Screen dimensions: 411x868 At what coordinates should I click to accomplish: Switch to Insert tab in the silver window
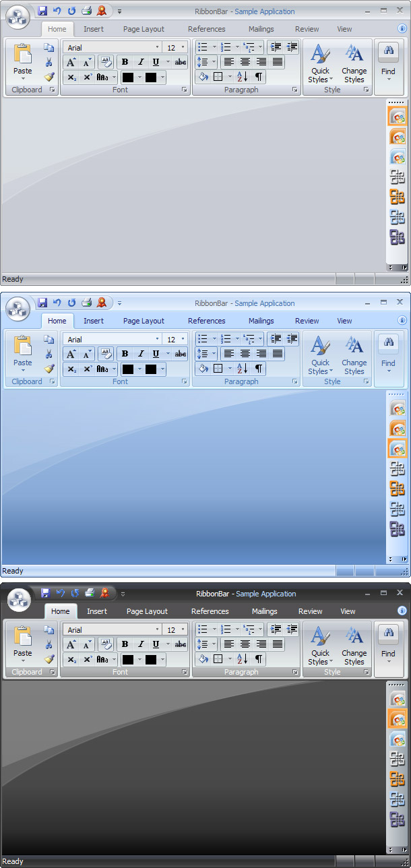coord(94,29)
